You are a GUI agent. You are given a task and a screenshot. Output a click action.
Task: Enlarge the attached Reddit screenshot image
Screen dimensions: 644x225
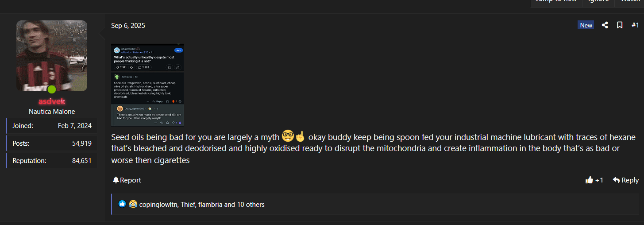click(147, 85)
